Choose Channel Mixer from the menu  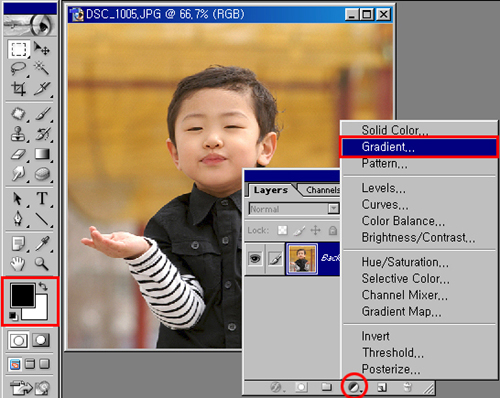(419, 295)
